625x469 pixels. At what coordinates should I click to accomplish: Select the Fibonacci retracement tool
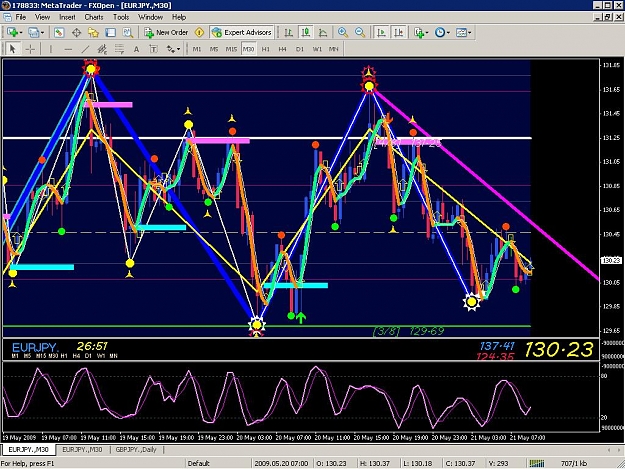119,49
